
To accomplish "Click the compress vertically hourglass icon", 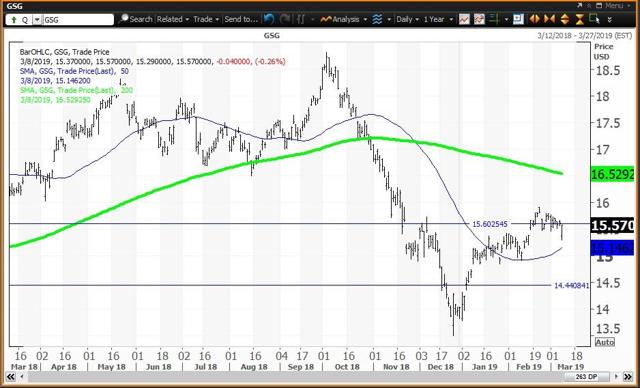I will 580,19.
